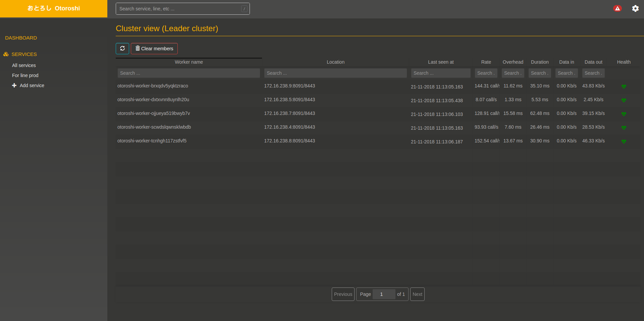Click the Services cubes icon in sidebar
Viewport: 644px width, 321px height.
6,54
